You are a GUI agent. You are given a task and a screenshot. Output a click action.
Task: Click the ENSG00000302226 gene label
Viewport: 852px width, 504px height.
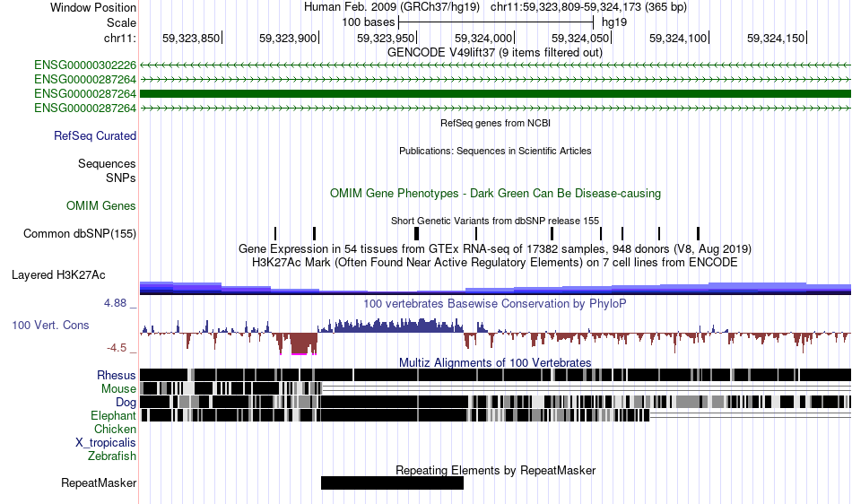pos(85,65)
